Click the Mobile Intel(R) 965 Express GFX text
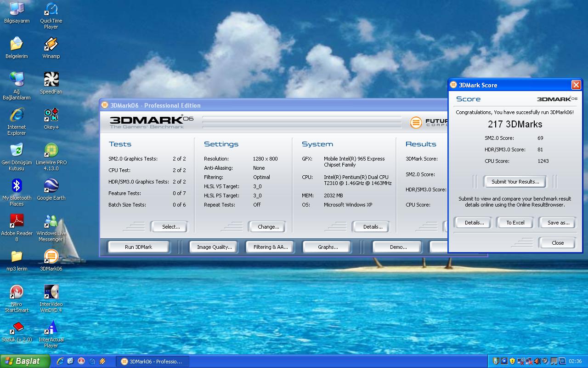This screenshot has width=588, height=368. [354, 161]
